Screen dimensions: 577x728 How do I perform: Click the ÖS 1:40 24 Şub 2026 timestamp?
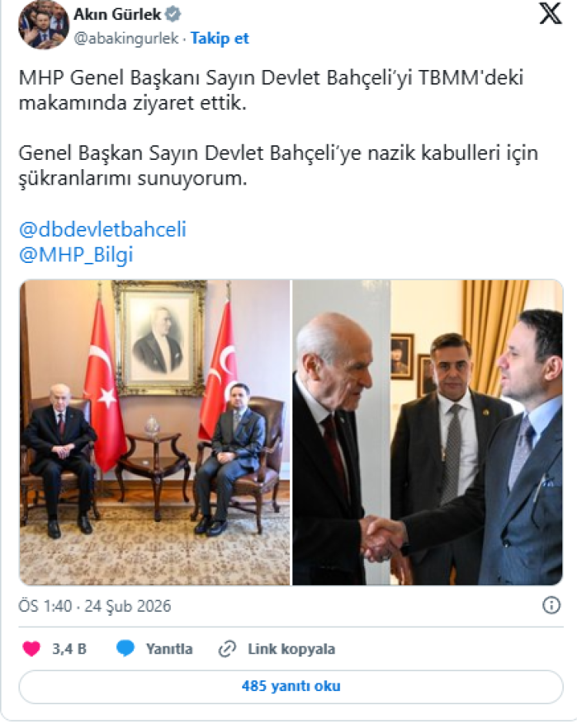point(95,606)
